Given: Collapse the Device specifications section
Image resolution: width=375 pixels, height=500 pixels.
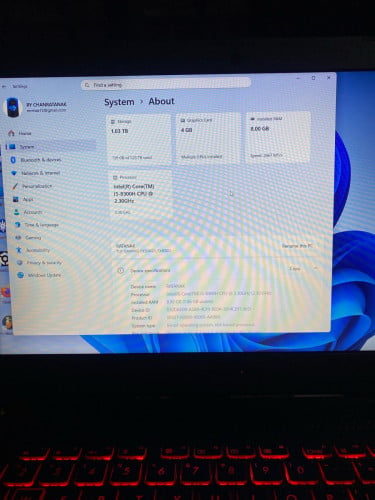Looking at the screenshot, I should (x=315, y=268).
